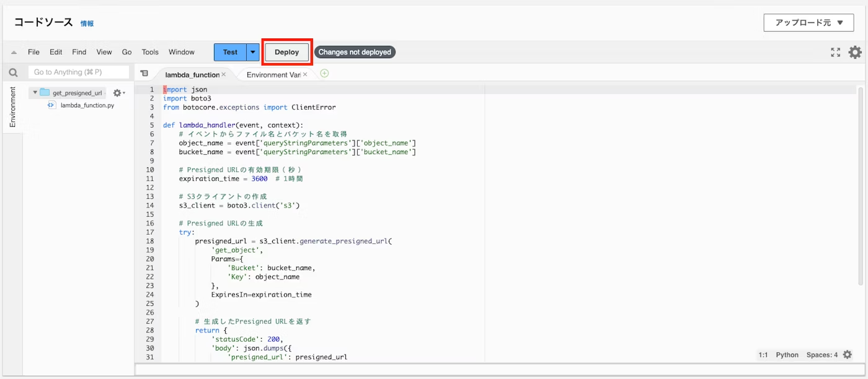Image resolution: width=868 pixels, height=379 pixels.
Task: Open the View menu
Action: click(104, 52)
